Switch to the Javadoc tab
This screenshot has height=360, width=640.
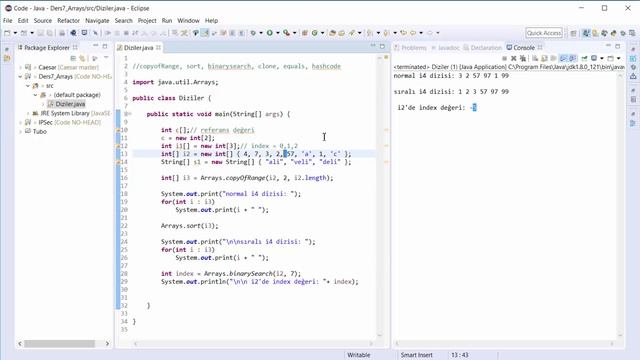(445, 48)
